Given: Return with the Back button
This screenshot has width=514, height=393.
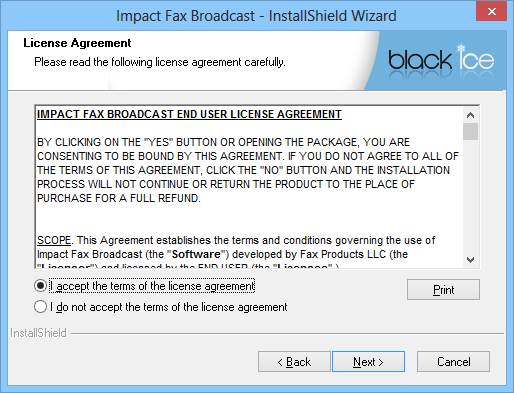Looking at the screenshot, I should pyautogui.click(x=294, y=362).
